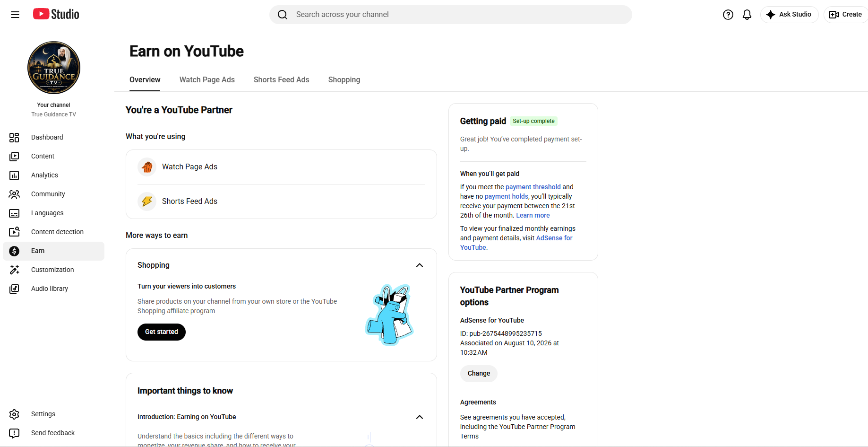Click the Settings gear icon
The image size is (868, 447).
pos(14,414)
